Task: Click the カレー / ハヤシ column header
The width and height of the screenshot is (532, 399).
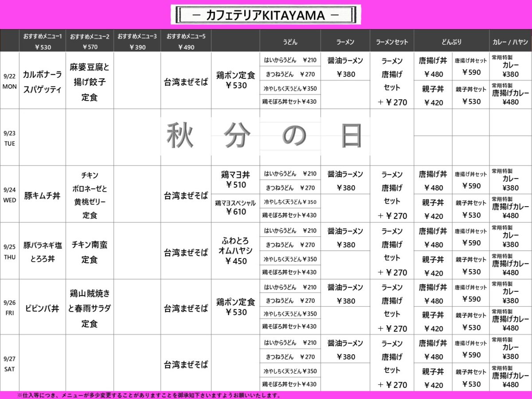Action: coord(510,42)
